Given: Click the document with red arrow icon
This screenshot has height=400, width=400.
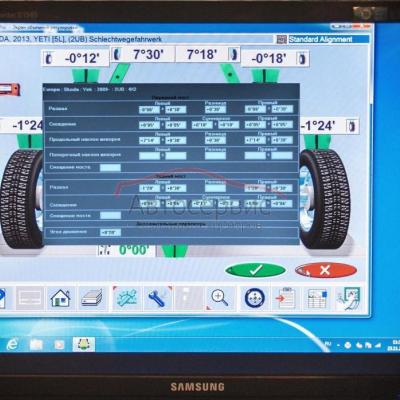Looking at the screenshot, I should [x=285, y=298].
